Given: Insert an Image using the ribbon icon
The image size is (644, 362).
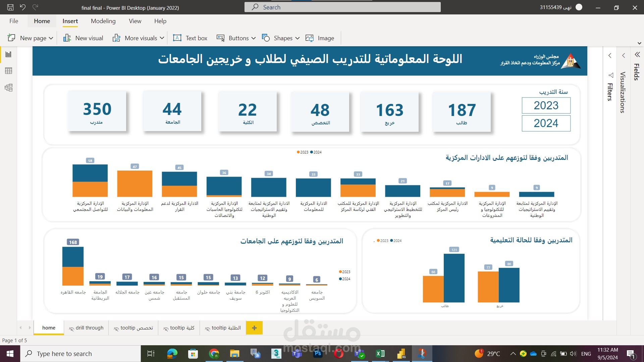Looking at the screenshot, I should [320, 38].
